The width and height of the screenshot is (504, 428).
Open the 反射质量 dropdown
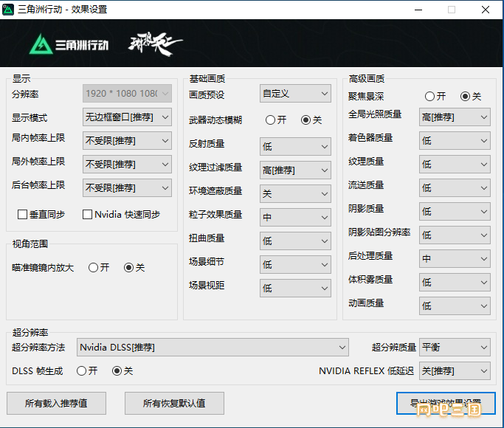coord(295,147)
